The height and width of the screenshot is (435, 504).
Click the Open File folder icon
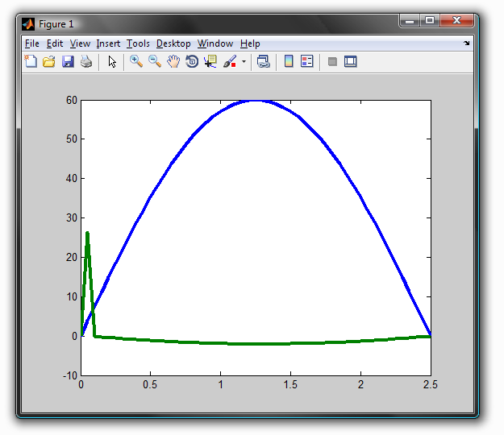[48, 61]
